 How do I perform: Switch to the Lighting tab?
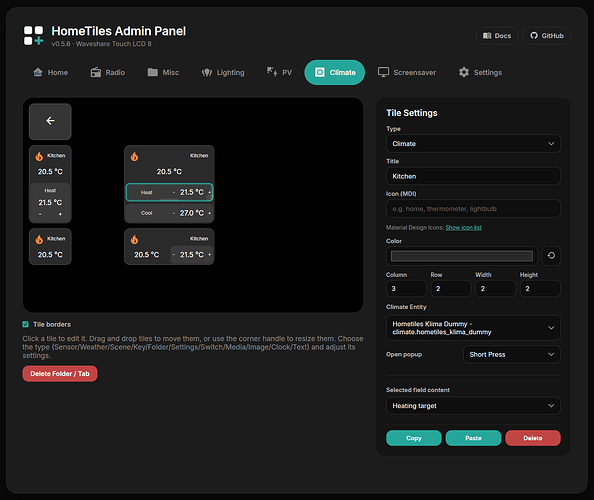pos(223,72)
